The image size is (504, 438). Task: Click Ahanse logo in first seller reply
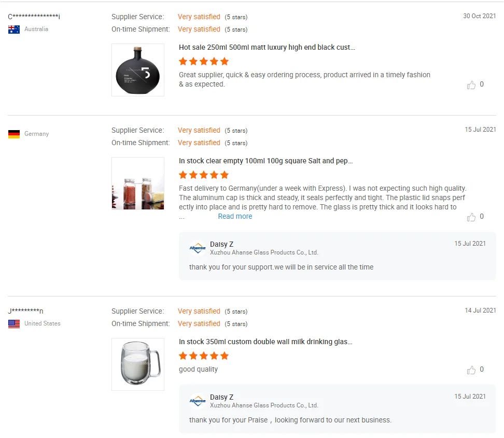pyautogui.click(x=198, y=248)
